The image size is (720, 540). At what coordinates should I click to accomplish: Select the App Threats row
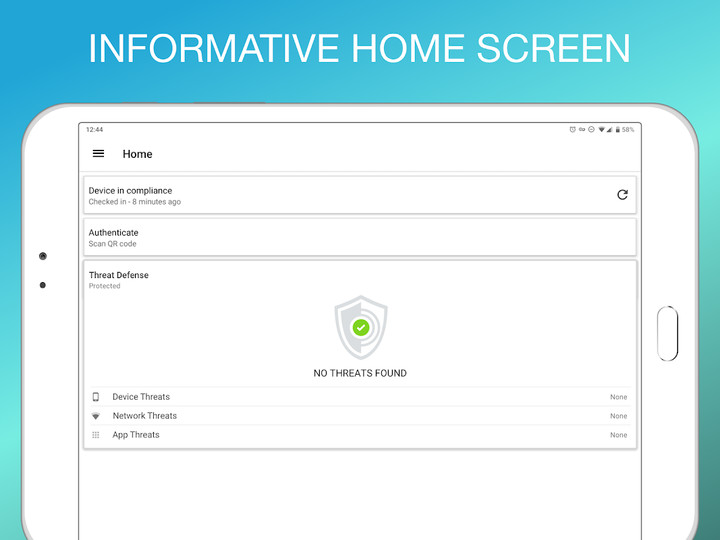tap(360, 435)
